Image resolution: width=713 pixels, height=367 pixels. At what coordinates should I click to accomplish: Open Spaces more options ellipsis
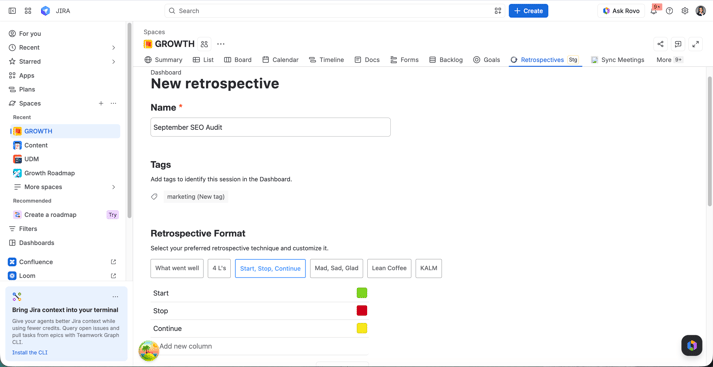pyautogui.click(x=114, y=104)
